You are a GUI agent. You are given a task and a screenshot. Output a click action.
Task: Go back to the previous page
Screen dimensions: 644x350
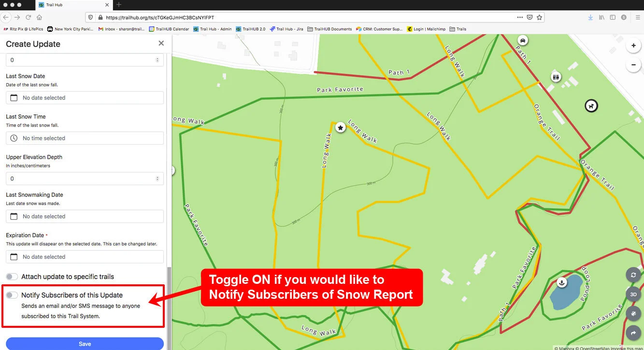tap(5, 17)
